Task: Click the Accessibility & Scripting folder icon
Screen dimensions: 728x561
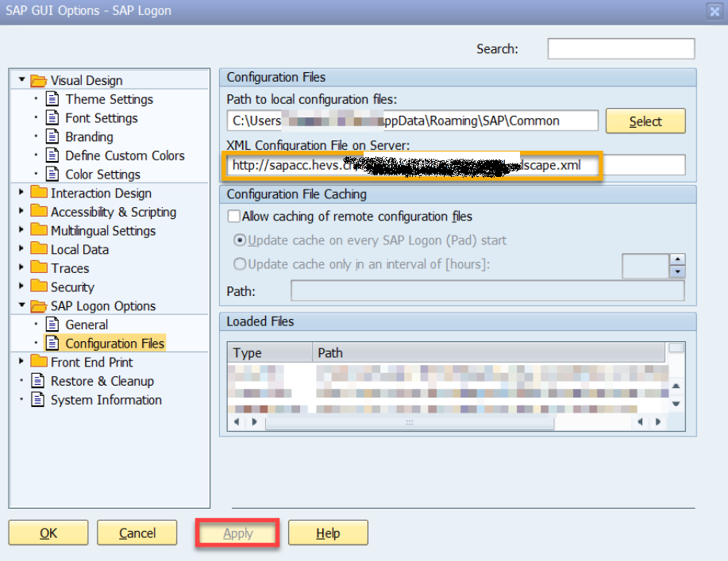Action: pyautogui.click(x=39, y=211)
